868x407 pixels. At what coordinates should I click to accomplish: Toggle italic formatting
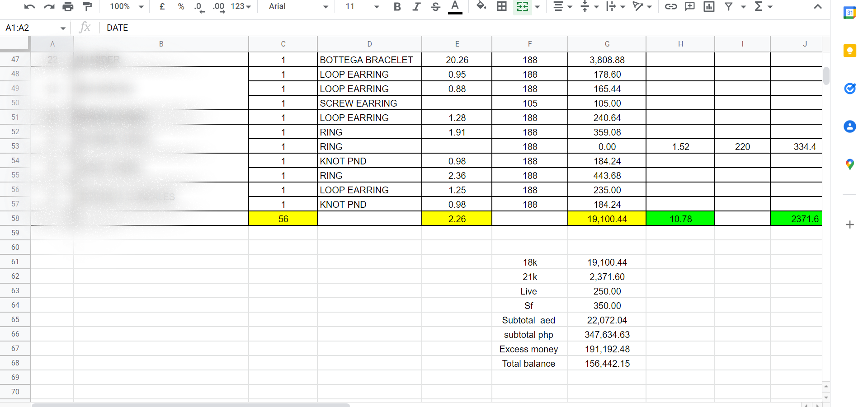coord(416,6)
